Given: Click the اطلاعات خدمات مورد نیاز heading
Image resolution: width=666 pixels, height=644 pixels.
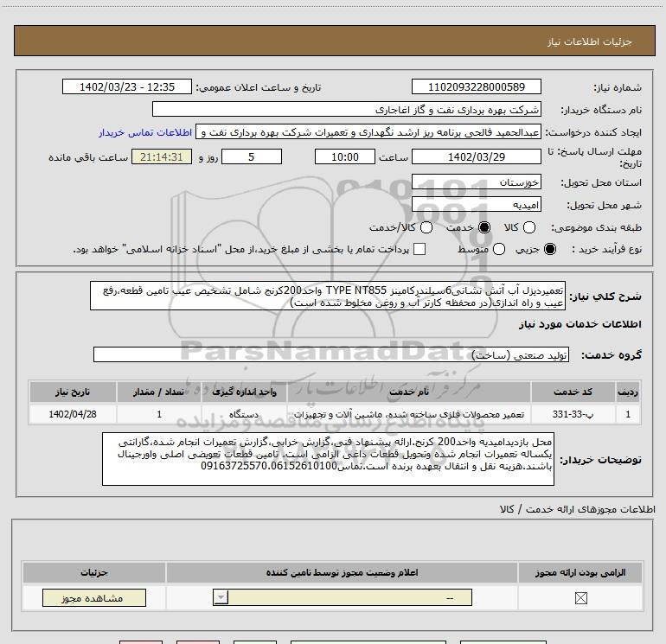Looking at the screenshot, I should [580, 324].
